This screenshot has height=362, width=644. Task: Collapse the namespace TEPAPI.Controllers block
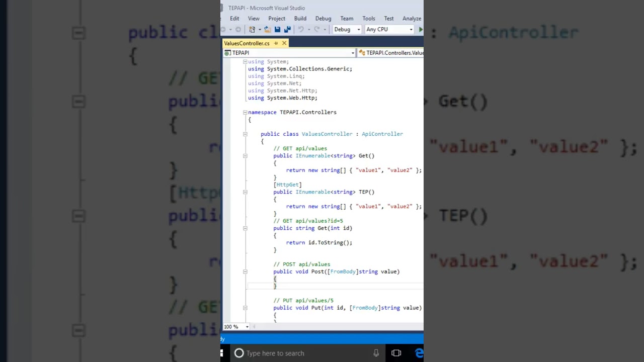coord(245,113)
